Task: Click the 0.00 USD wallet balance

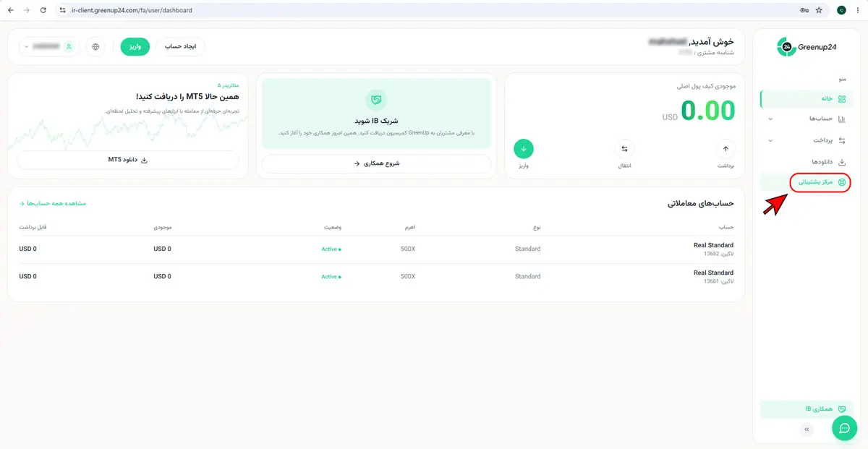Action: 699,111
